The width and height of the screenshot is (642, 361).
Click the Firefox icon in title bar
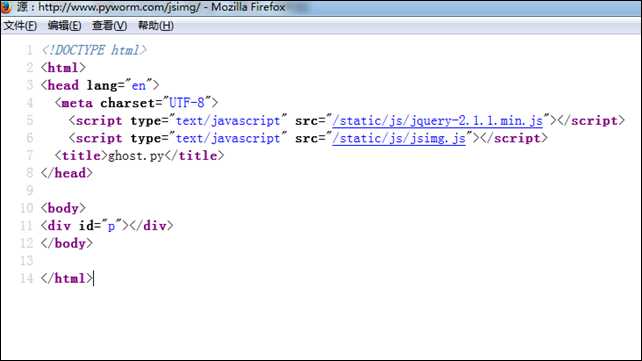coord(5,7)
